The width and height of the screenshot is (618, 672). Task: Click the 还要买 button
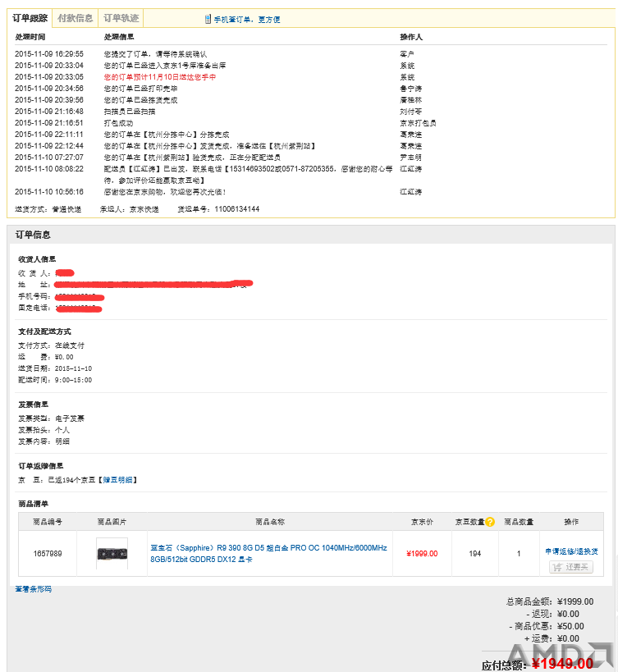[571, 567]
